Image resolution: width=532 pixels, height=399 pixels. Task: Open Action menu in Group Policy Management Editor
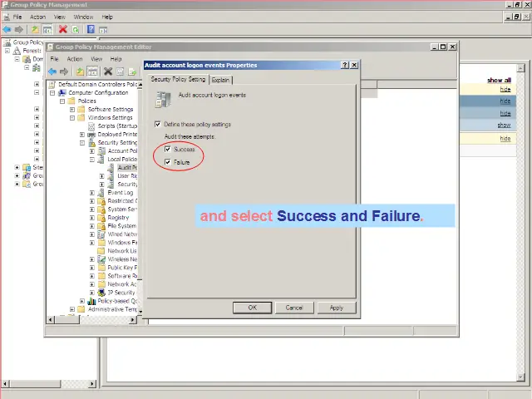[75, 59]
